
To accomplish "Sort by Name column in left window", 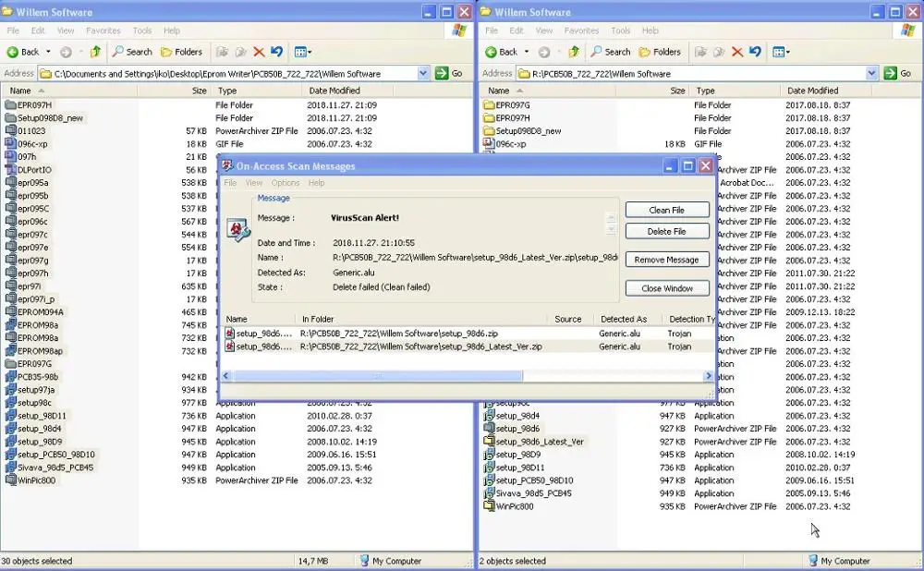I will tap(69, 91).
